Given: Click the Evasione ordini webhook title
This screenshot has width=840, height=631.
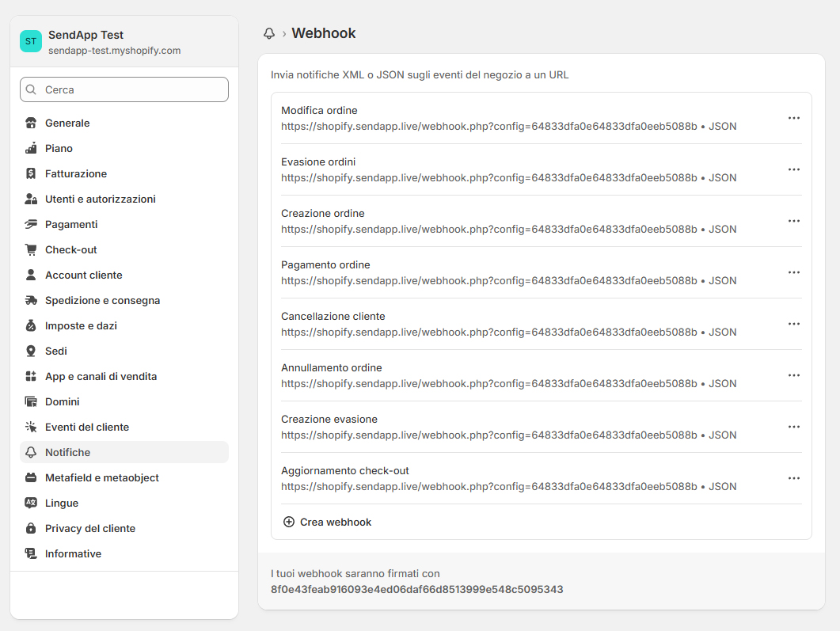Looking at the screenshot, I should pyautogui.click(x=318, y=162).
